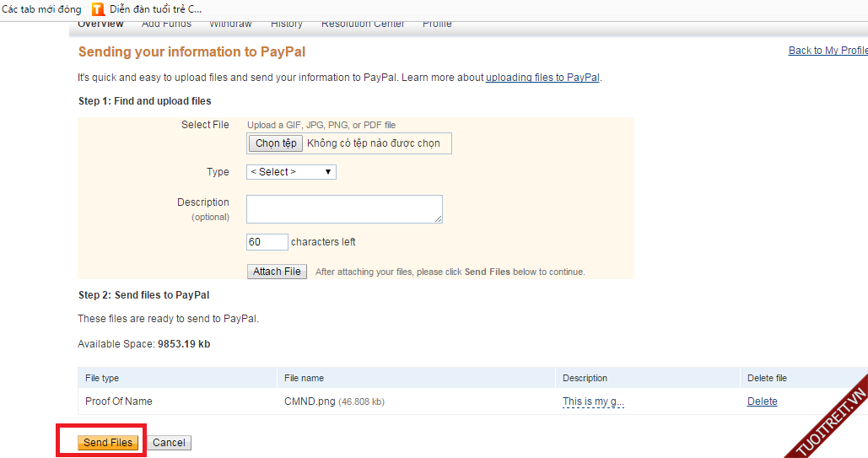Go to the Withdraw tab
The width and height of the screenshot is (868, 458).
[230, 24]
